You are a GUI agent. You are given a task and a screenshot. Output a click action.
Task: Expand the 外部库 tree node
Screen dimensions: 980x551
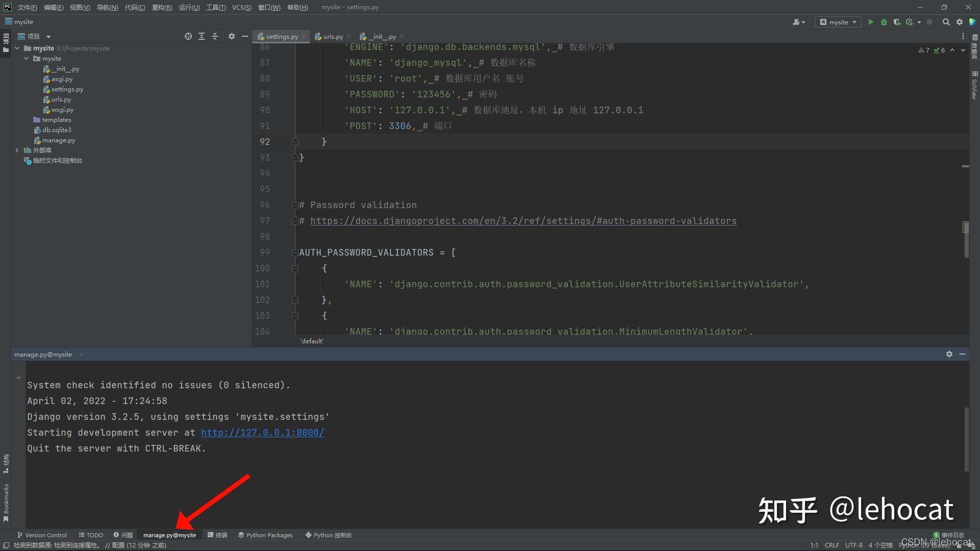17,151
